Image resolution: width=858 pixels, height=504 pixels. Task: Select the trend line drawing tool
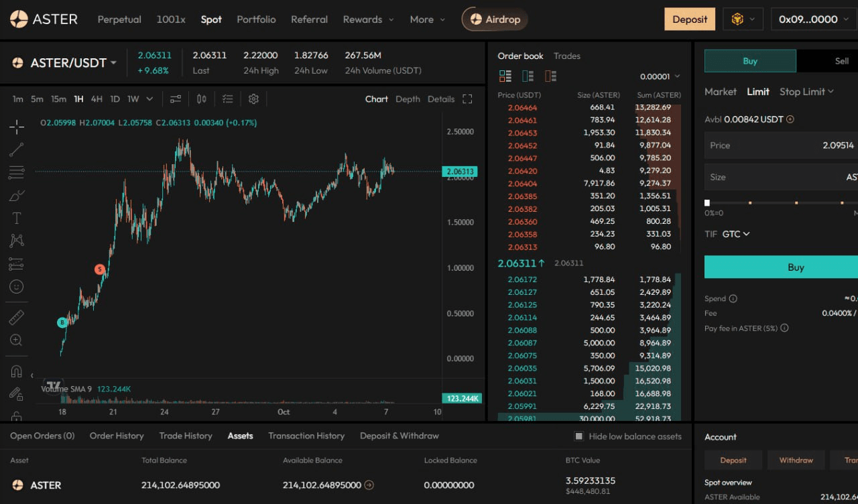(17, 149)
